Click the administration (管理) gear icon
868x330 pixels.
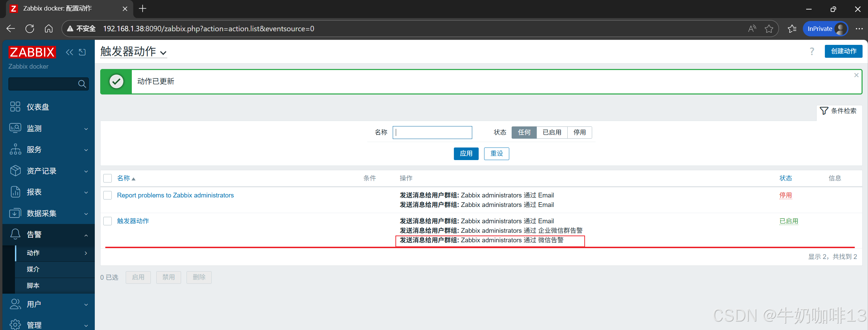[x=15, y=325]
